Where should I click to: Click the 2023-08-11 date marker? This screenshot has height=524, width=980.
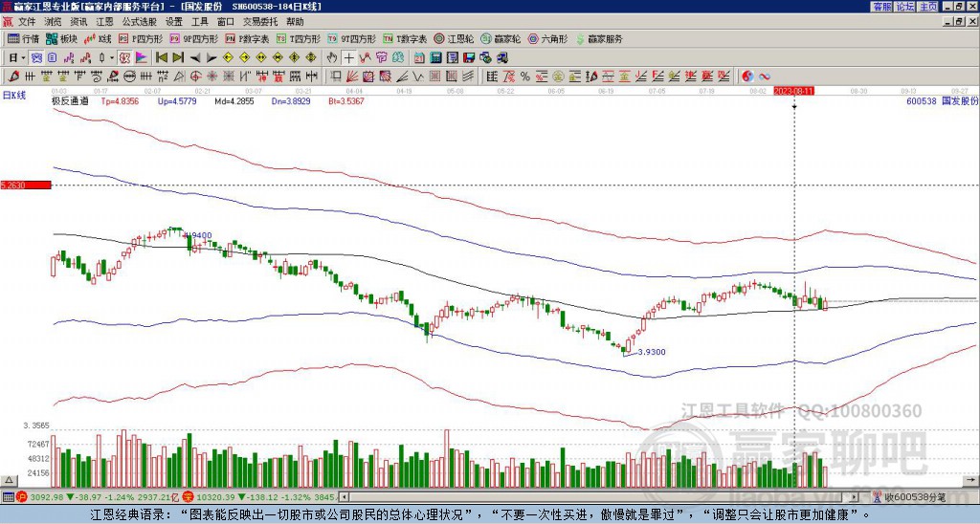pyautogui.click(x=793, y=91)
